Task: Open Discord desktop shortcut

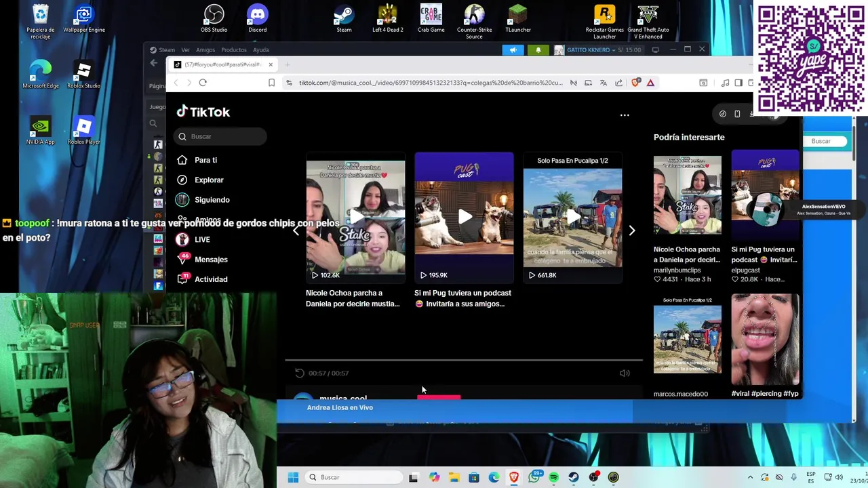Action: 258,18
